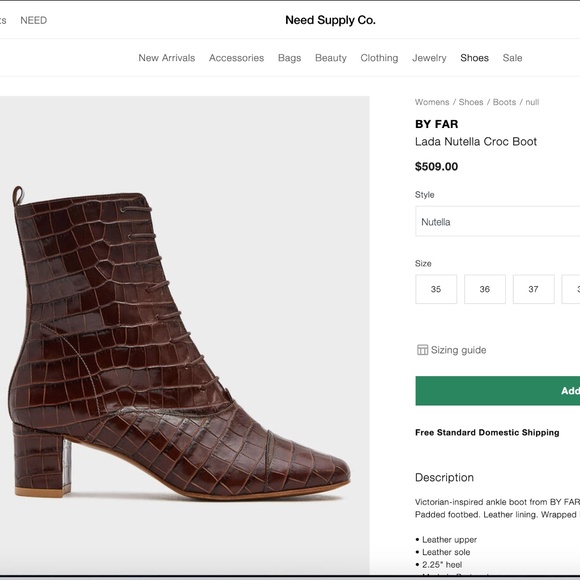Viewport: 580px width, 580px height.
Task: Click the Description heading
Action: coord(444,478)
